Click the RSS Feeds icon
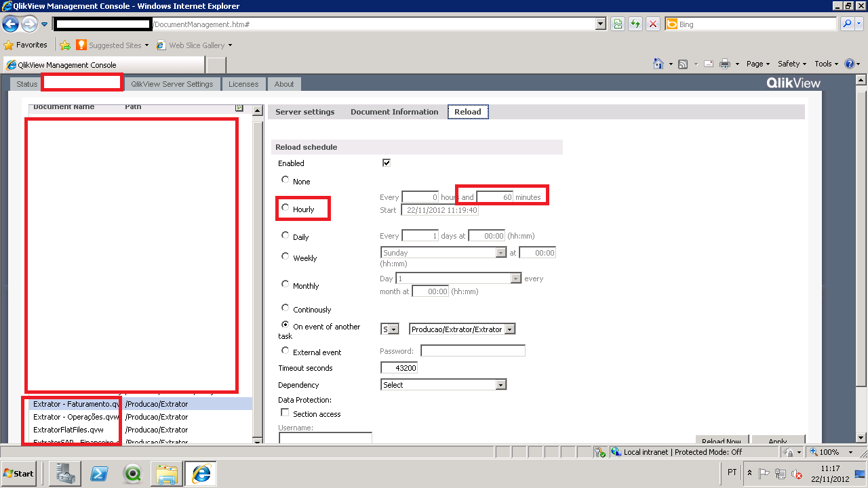Viewport: 868px width, 488px height. point(683,64)
